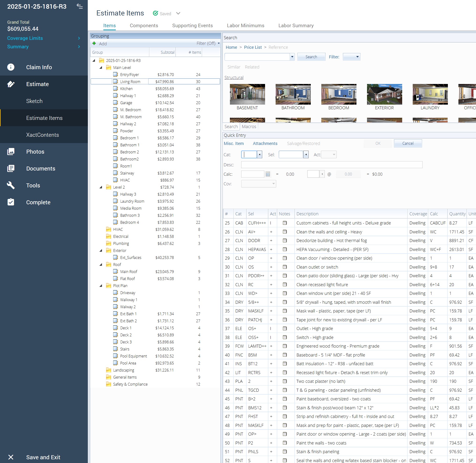Open the Filter combo box beside Search

click(x=351, y=57)
